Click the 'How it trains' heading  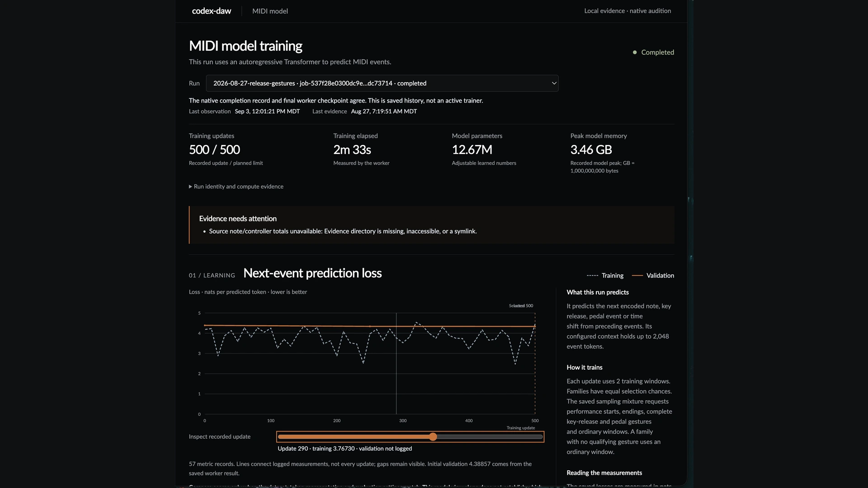pos(585,367)
